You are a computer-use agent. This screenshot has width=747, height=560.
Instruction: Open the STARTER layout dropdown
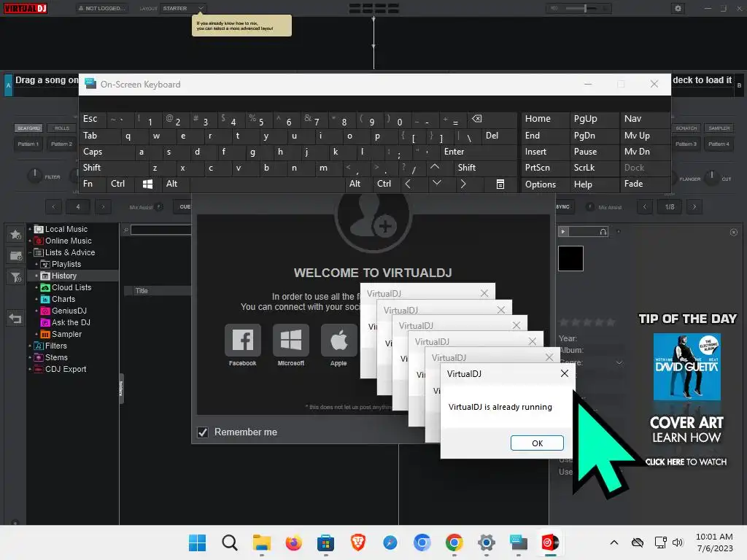point(183,8)
